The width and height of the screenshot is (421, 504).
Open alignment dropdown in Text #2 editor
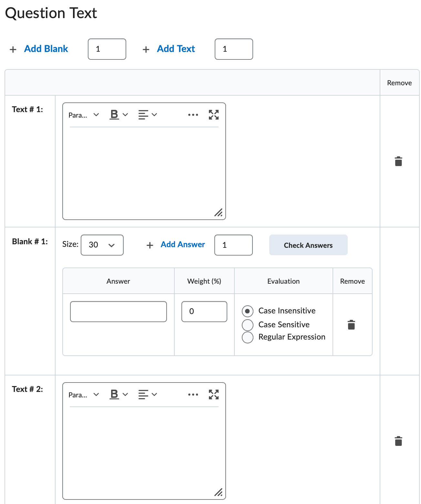[148, 394]
